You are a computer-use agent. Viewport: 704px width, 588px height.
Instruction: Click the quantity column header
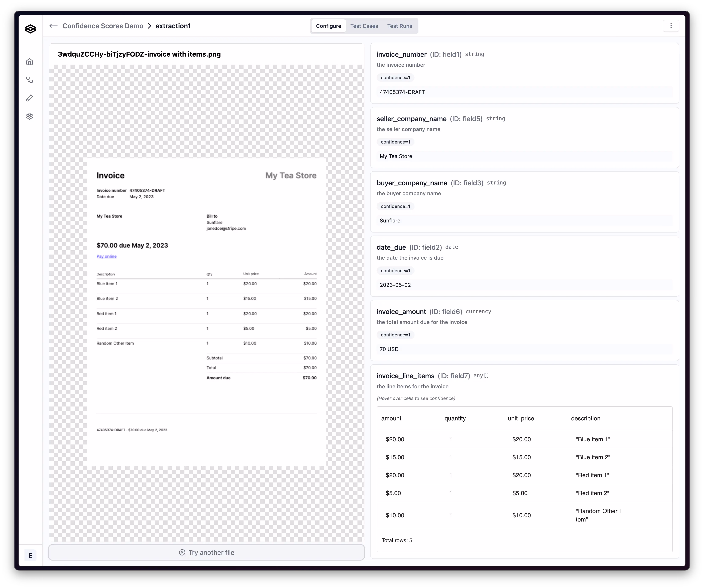pyautogui.click(x=455, y=418)
